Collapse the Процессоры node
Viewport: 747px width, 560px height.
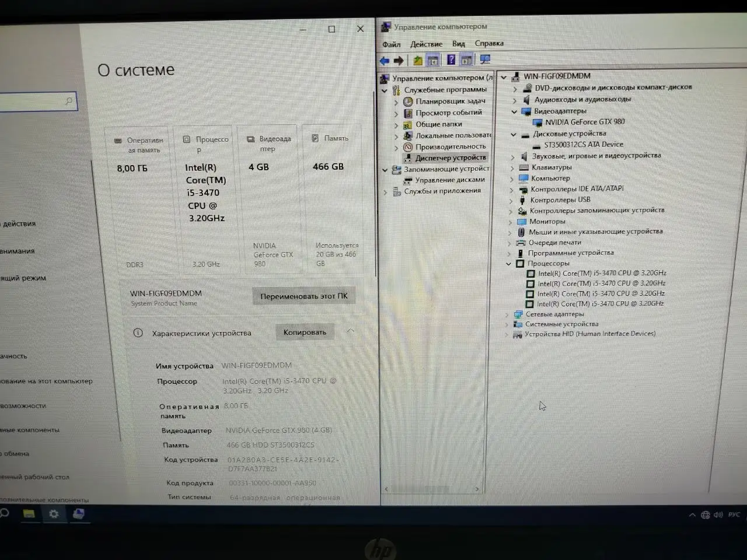[509, 264]
